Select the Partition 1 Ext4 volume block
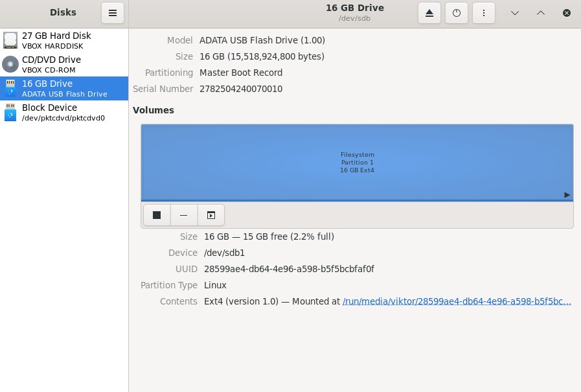The image size is (581, 392). click(x=357, y=162)
